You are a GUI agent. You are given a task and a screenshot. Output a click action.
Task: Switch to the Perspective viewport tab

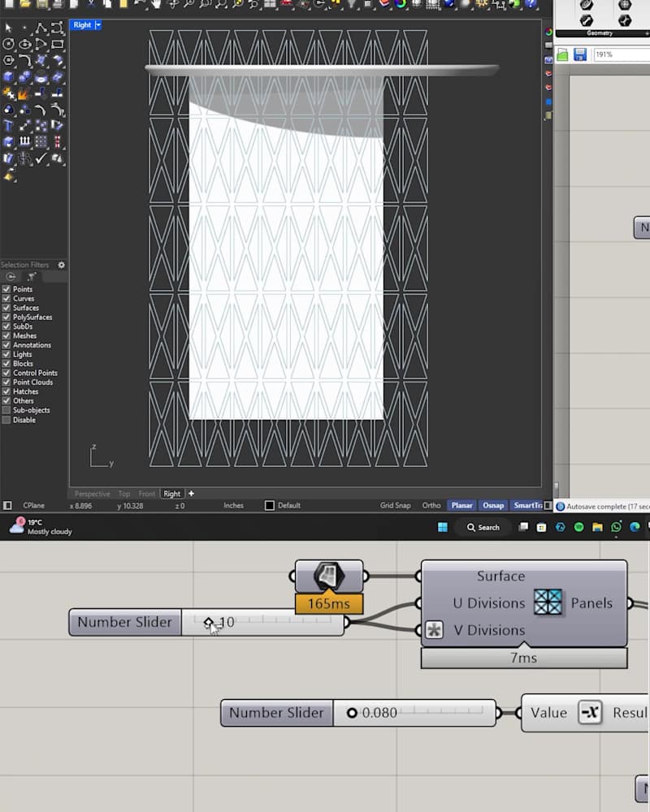pyautogui.click(x=92, y=493)
